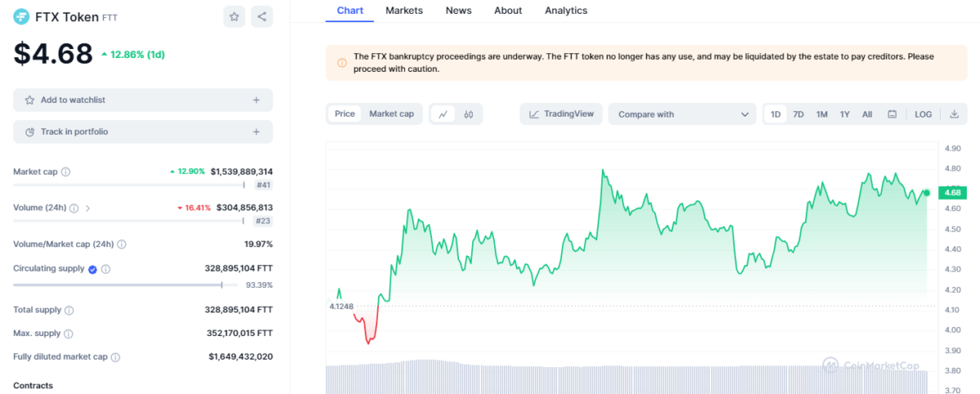Screen dimensions: 980x394
Task: Open Volume/Market cap info icon
Action: pos(122,244)
